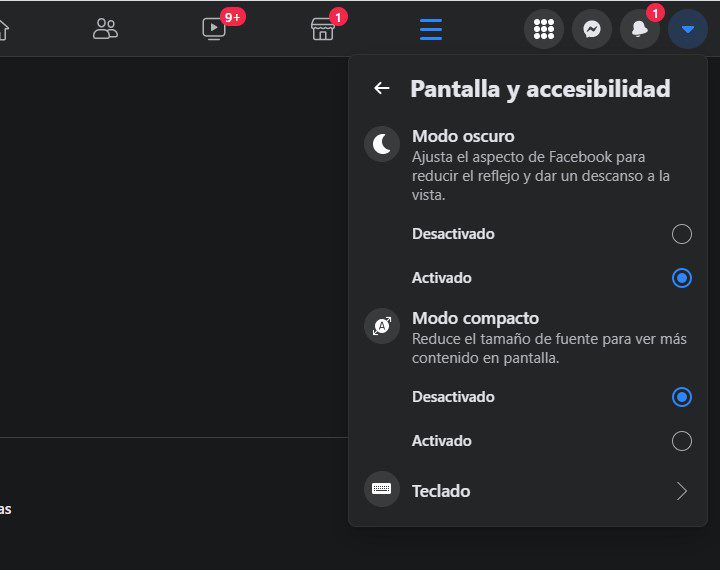Go back with the left arrow
Image resolution: width=720 pixels, height=570 pixels.
[381, 88]
